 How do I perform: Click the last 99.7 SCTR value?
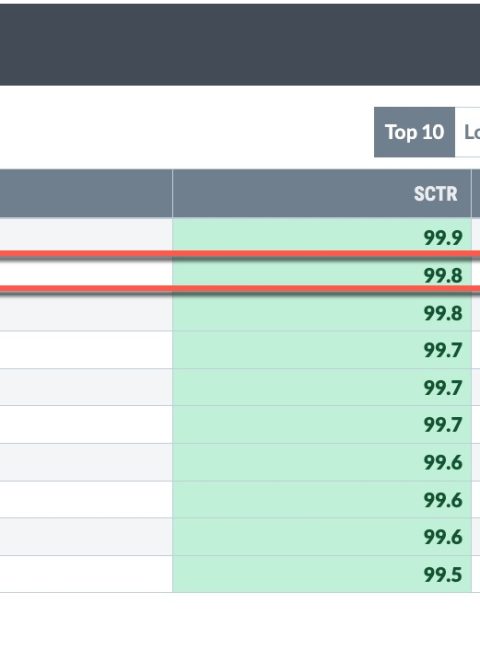click(x=443, y=425)
